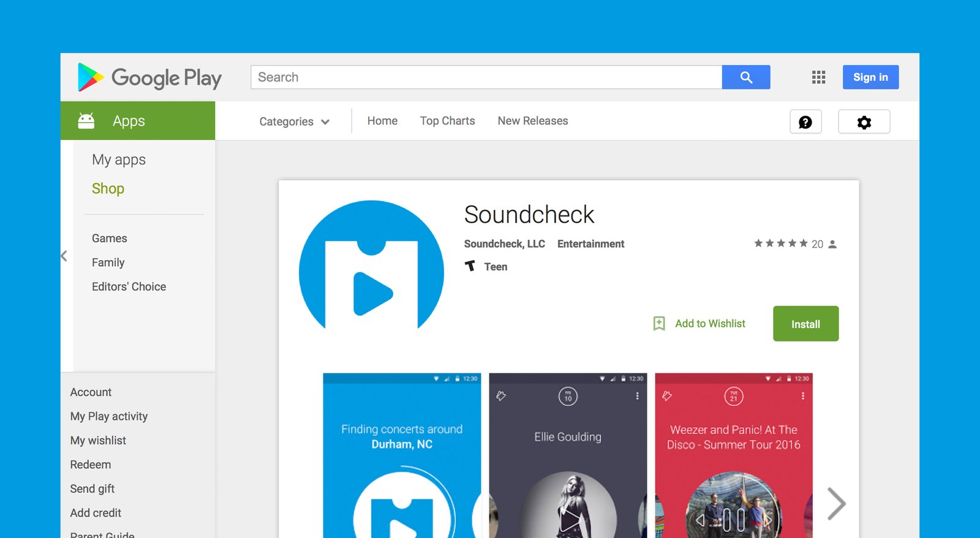Open the help question mark icon

click(x=805, y=122)
